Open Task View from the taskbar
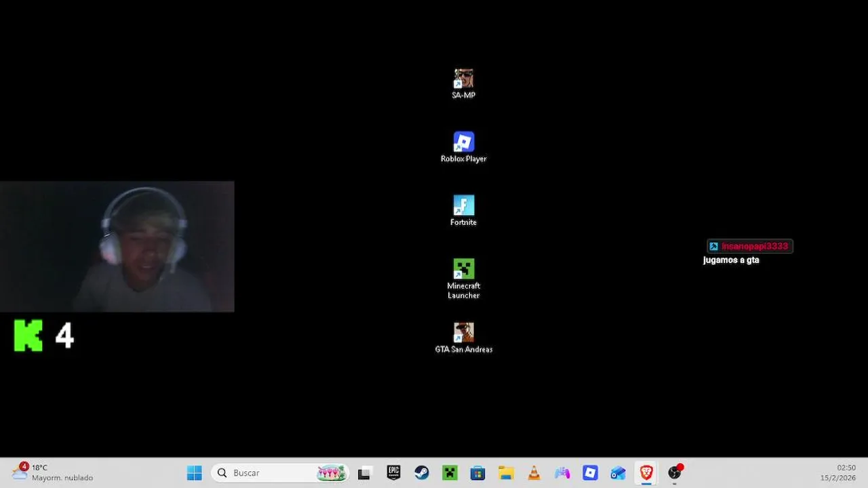The height and width of the screenshot is (488, 868). pyautogui.click(x=364, y=472)
